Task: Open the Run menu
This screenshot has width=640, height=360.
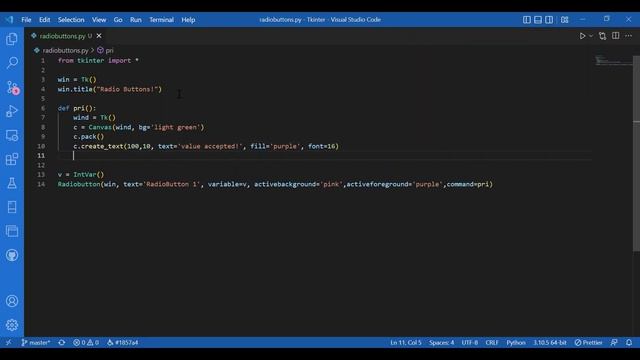Action: click(136, 20)
